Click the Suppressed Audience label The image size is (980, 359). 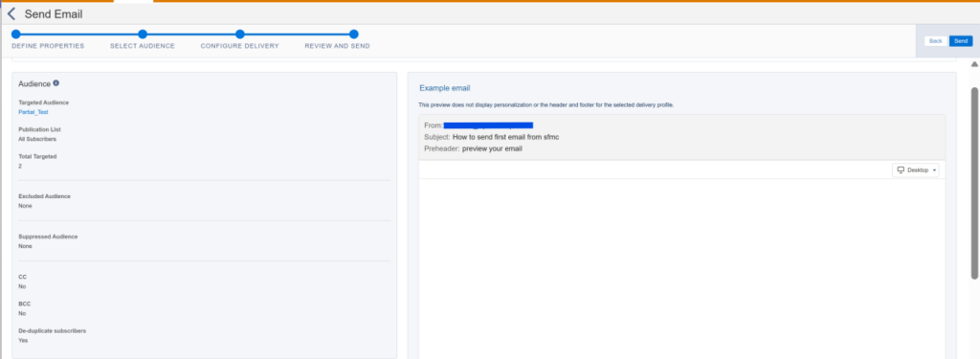48,236
